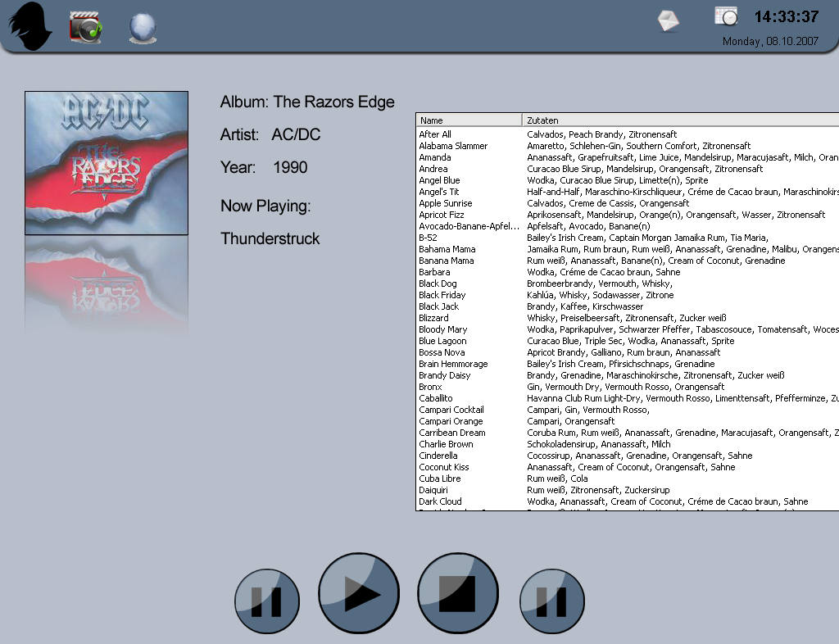Image resolution: width=839 pixels, height=644 pixels.
Task: Click the white gem icon in top bar
Action: [x=669, y=20]
